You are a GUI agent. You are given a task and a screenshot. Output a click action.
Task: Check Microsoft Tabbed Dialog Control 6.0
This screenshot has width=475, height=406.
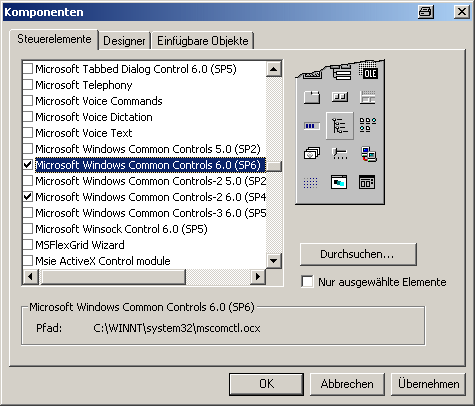(x=28, y=69)
